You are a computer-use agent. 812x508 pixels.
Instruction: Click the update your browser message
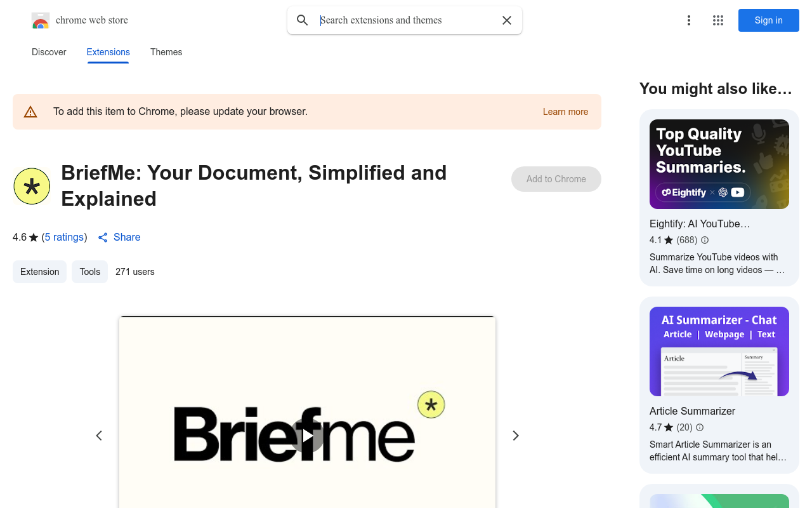point(180,112)
